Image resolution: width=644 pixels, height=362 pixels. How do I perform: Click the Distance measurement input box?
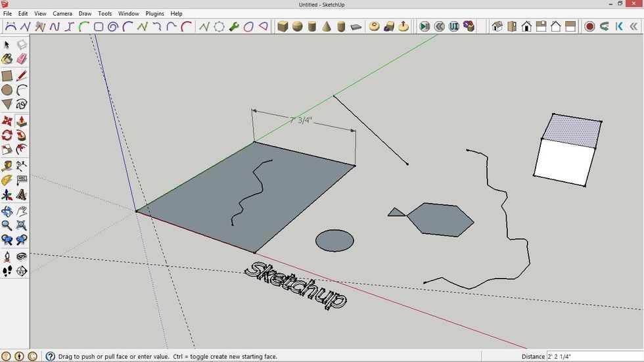tap(595, 356)
